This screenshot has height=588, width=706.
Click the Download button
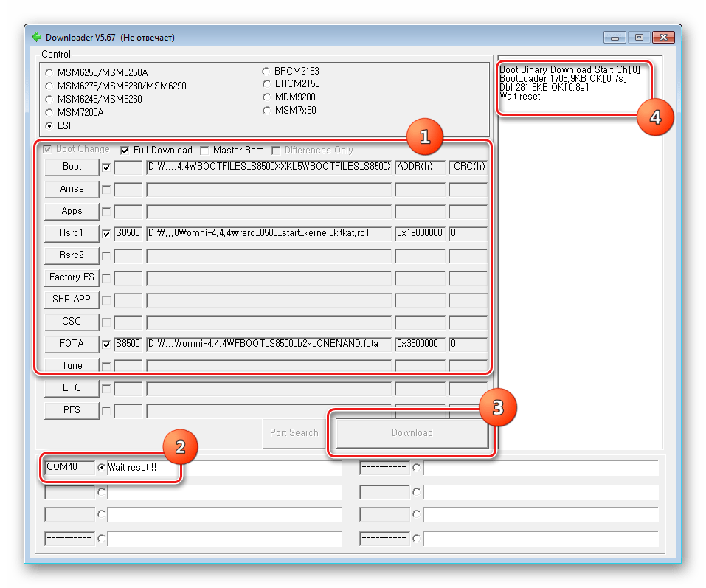[x=412, y=433]
